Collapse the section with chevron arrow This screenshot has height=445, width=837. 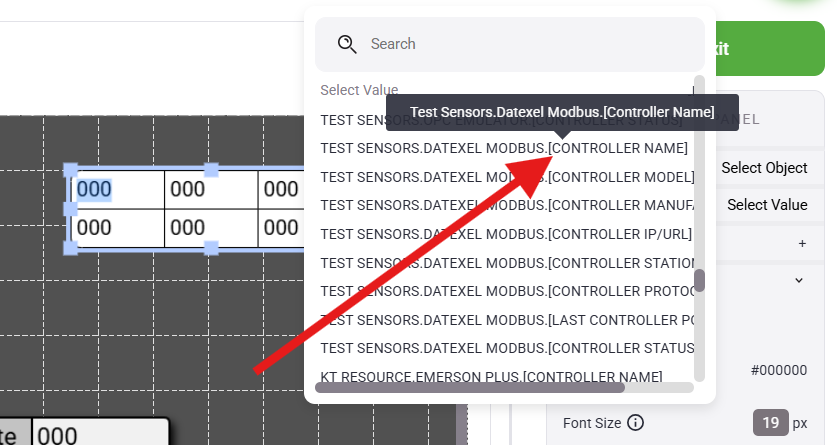coord(799,280)
